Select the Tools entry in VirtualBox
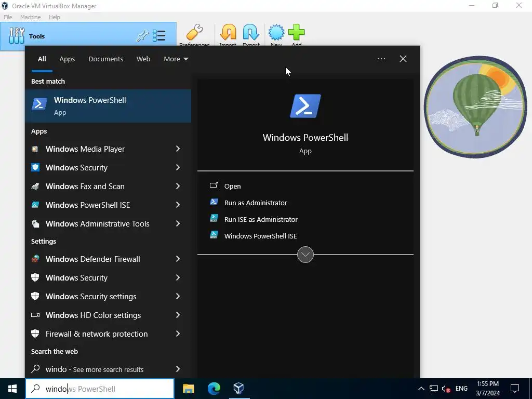 pos(88,36)
